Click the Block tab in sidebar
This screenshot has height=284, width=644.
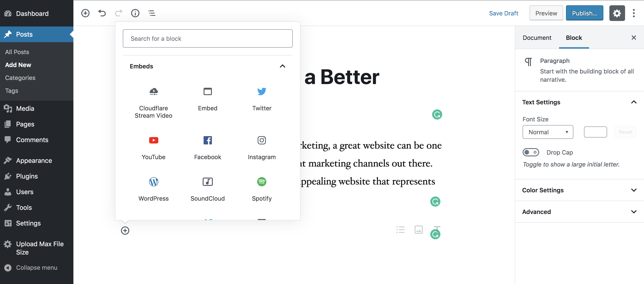(573, 37)
